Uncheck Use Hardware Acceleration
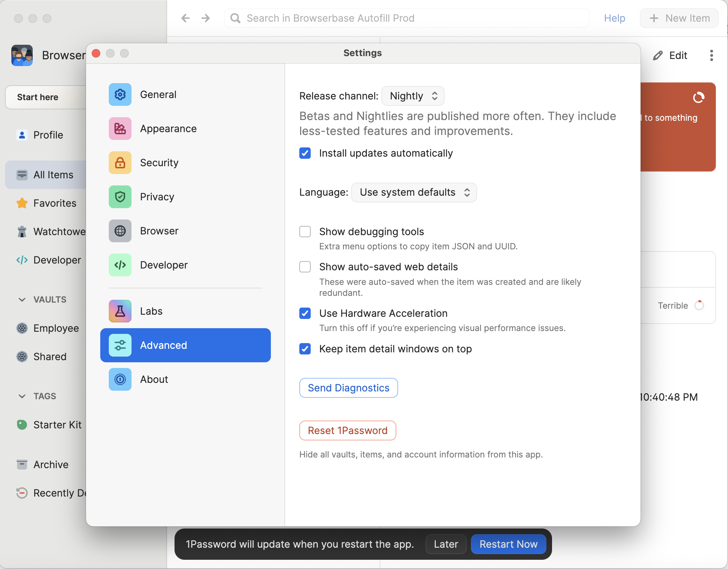Image resolution: width=728 pixels, height=569 pixels. coord(305,313)
